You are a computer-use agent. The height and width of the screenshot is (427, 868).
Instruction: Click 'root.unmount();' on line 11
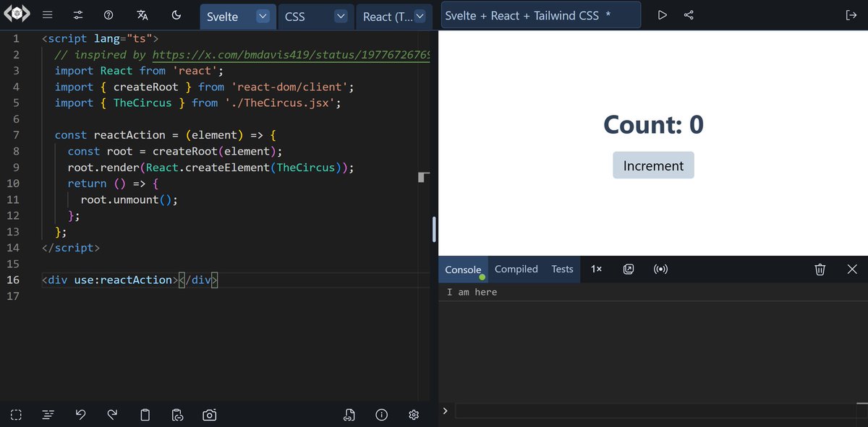point(129,199)
